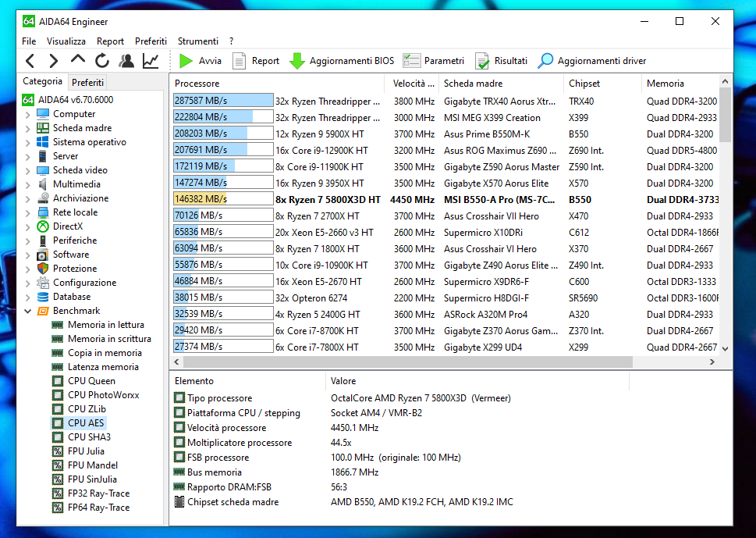756x538 pixels.
Task: Select the Rete locale icon in the tree
Action: [43, 212]
